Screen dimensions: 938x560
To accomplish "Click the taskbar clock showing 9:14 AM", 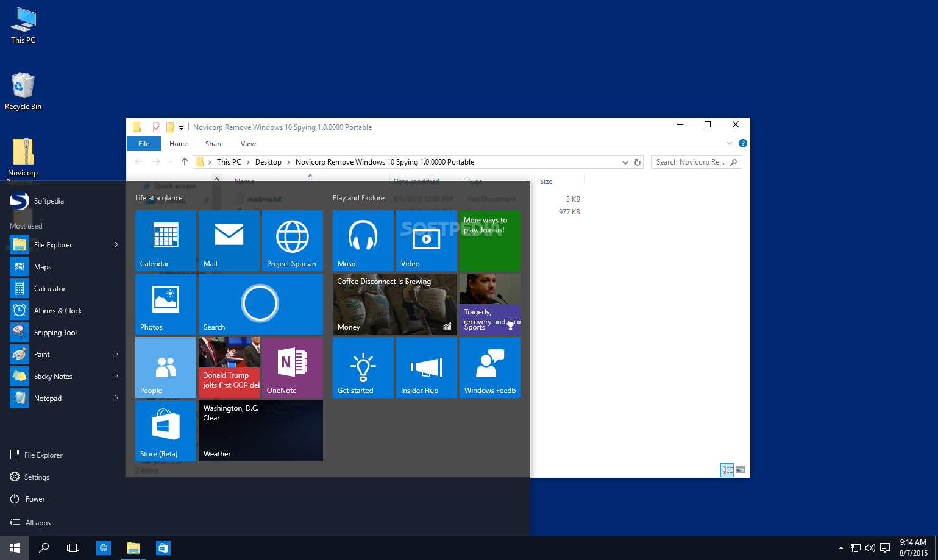I will pyautogui.click(x=913, y=548).
